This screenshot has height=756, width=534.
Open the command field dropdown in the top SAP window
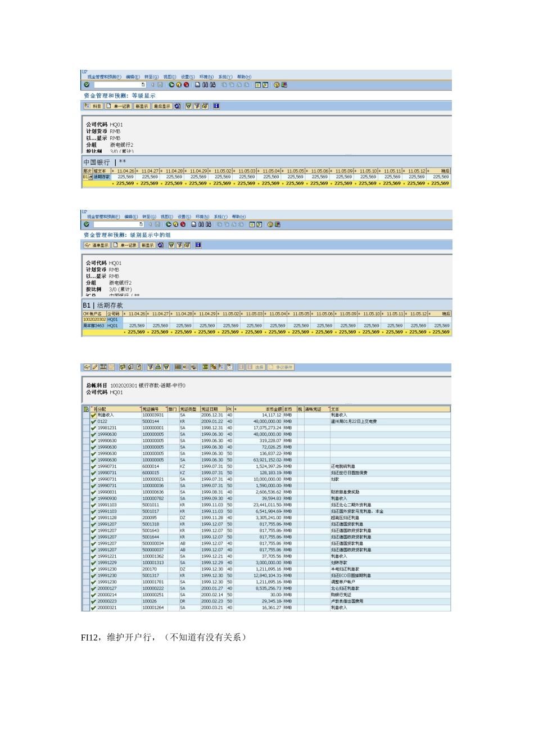[143, 85]
